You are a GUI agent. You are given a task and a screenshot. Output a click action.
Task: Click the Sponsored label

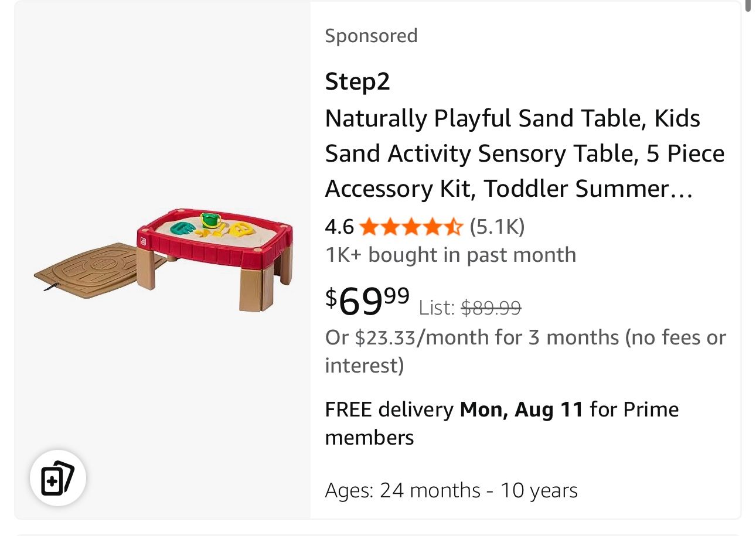(x=371, y=36)
